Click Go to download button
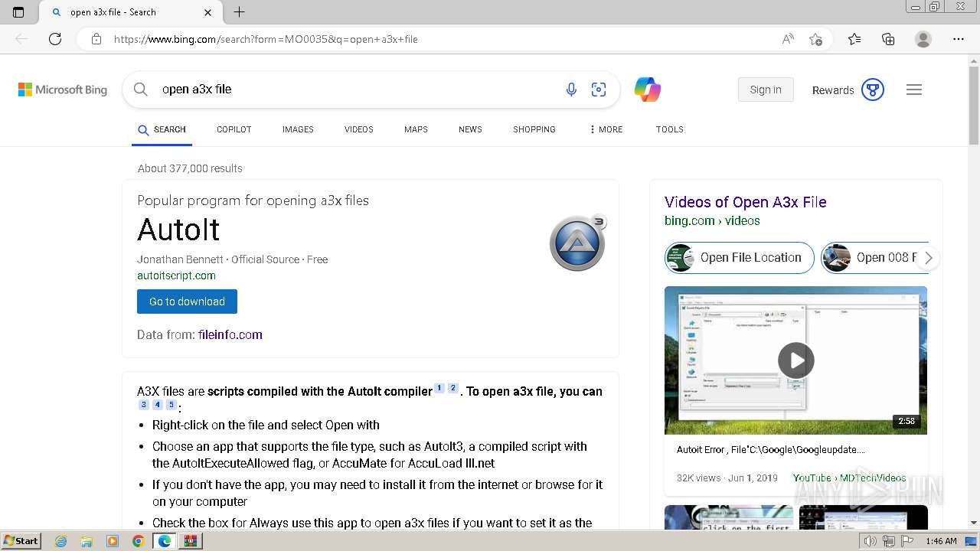Screen dimensions: 980x551 coord(187,302)
